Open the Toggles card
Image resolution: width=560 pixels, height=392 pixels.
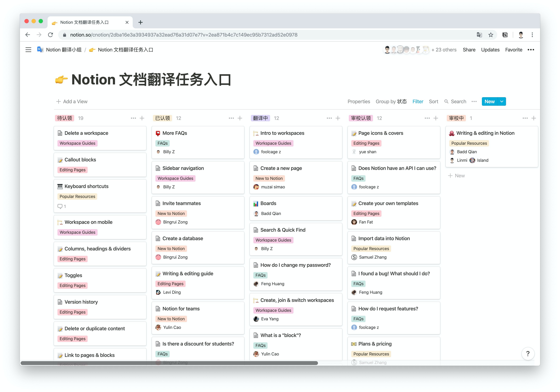[x=100, y=280]
